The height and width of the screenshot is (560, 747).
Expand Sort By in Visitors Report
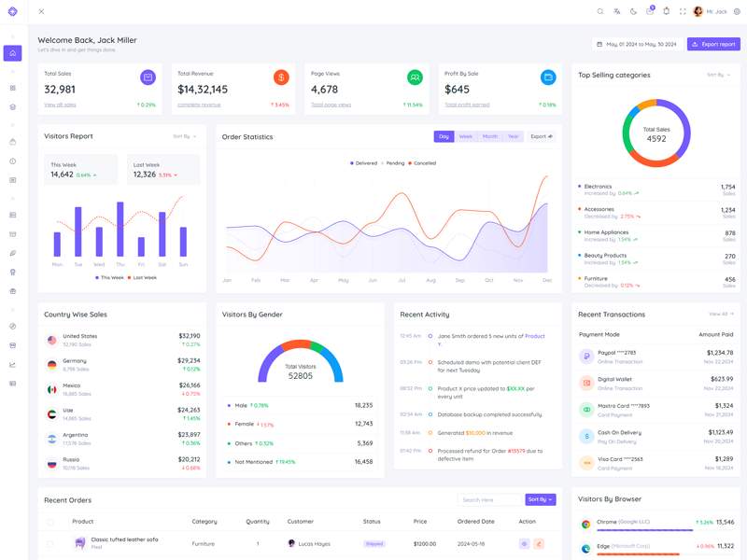[x=184, y=136]
